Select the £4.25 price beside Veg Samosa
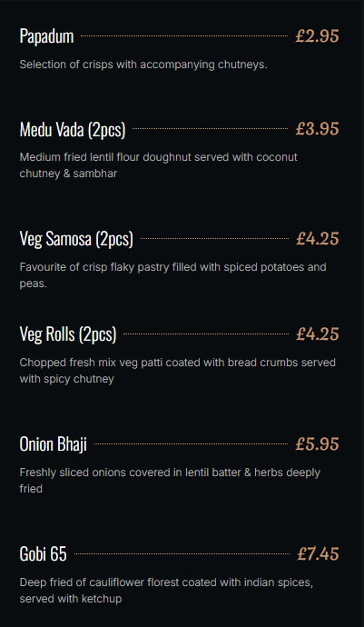Viewport: 364px width, 627px height. point(317,239)
